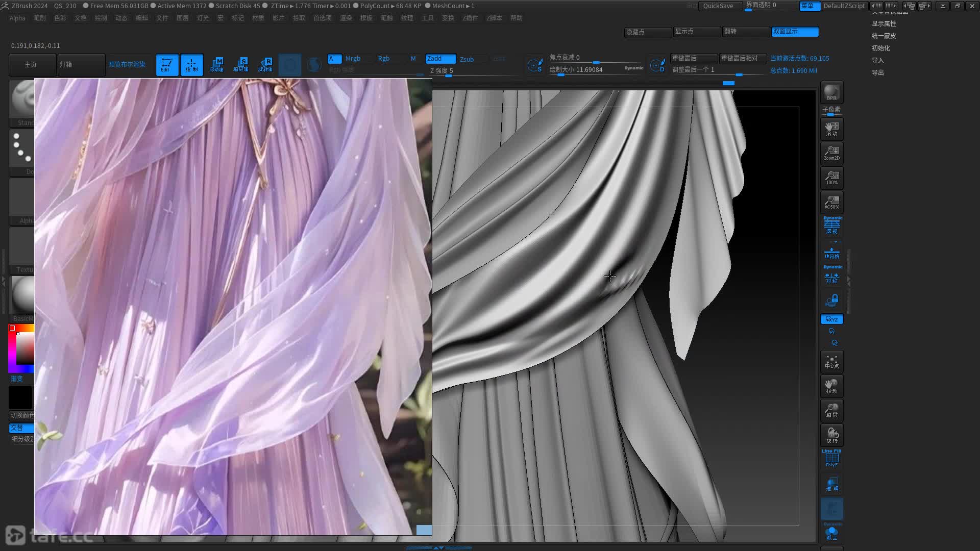Toggle the Transparency (透明) icon

click(x=831, y=484)
